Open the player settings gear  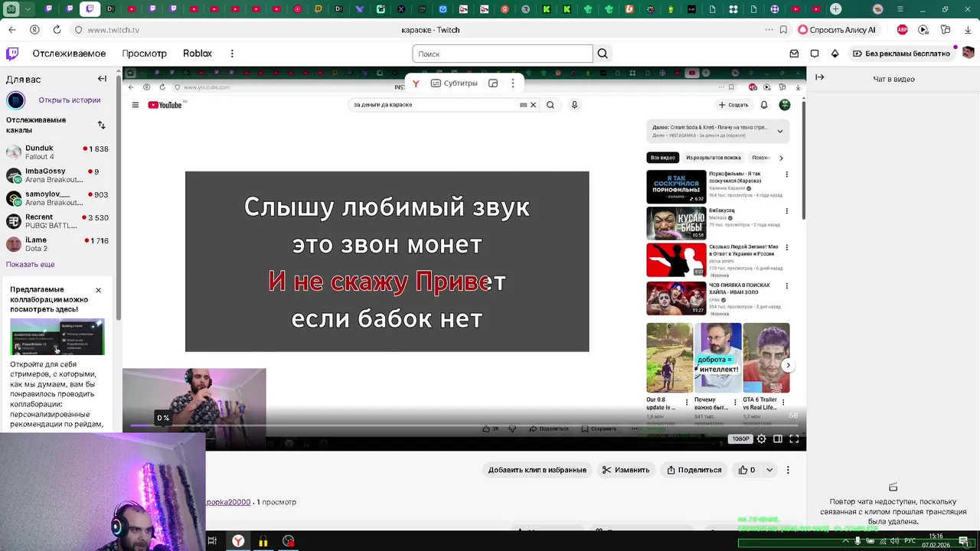tap(761, 439)
